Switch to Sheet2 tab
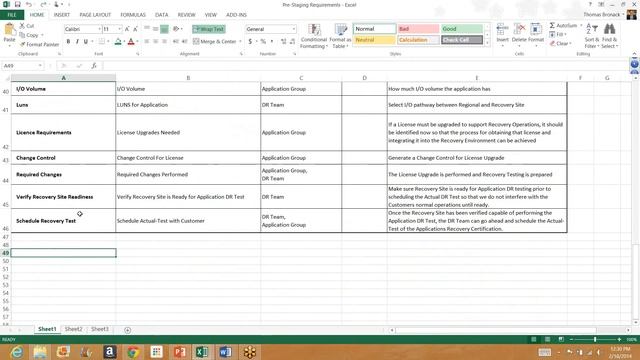 point(73,329)
